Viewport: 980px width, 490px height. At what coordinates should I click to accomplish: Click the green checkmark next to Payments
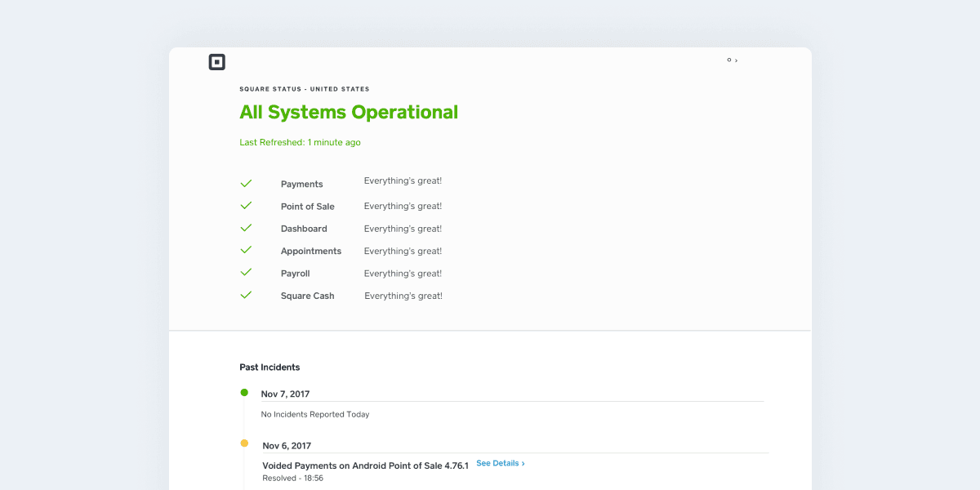pyautogui.click(x=246, y=183)
